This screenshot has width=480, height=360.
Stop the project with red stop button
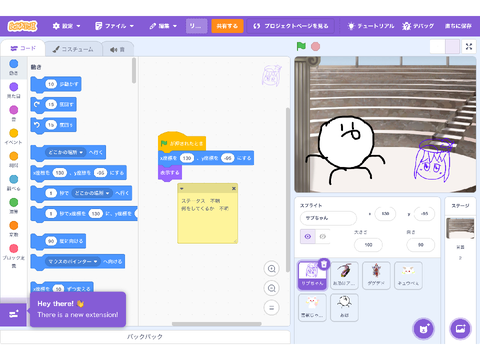click(x=315, y=46)
